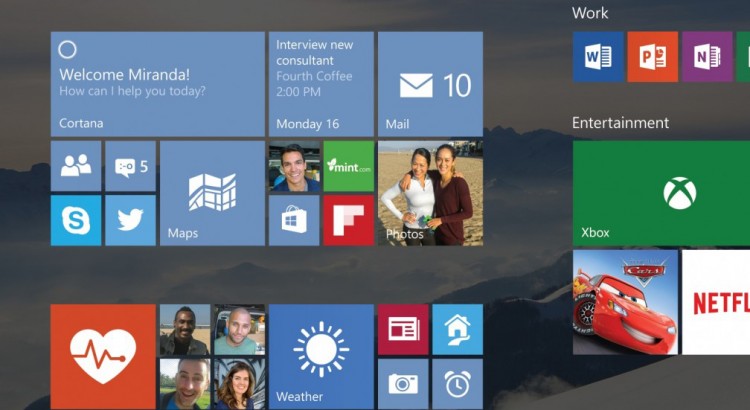Open the Xbox tile

[x=662, y=193]
